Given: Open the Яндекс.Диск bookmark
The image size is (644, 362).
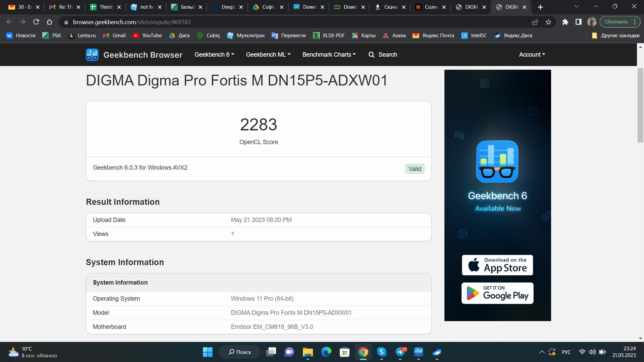Looking at the screenshot, I should 513,36.
